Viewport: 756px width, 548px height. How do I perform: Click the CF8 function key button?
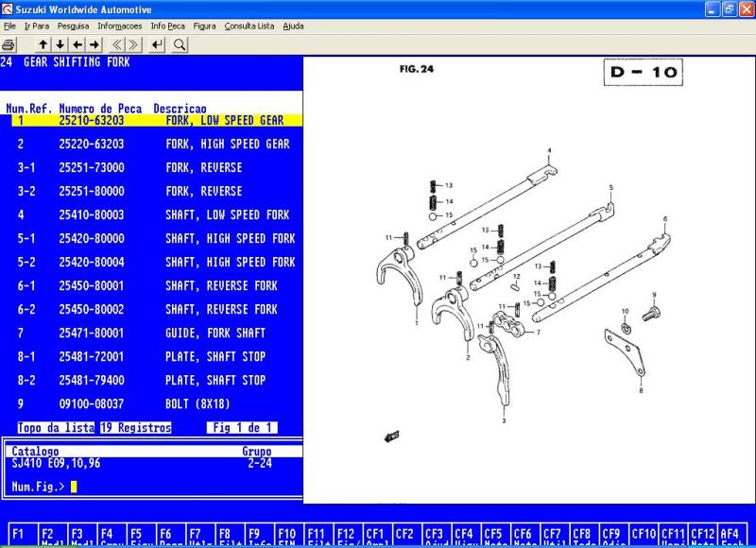pos(586,534)
